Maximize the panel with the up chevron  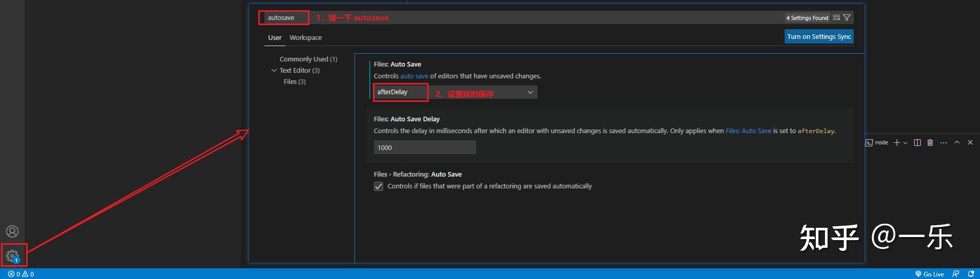957,143
